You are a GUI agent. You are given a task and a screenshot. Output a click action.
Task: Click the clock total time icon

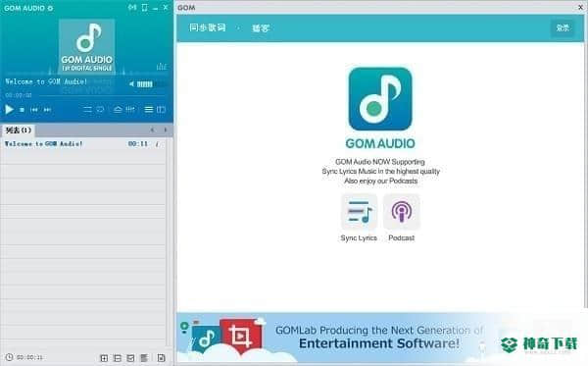click(x=10, y=357)
